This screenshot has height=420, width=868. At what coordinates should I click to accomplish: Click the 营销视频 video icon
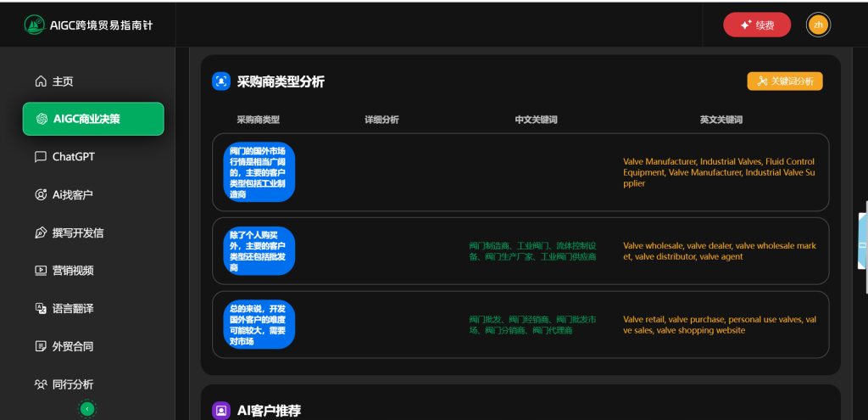(41, 271)
